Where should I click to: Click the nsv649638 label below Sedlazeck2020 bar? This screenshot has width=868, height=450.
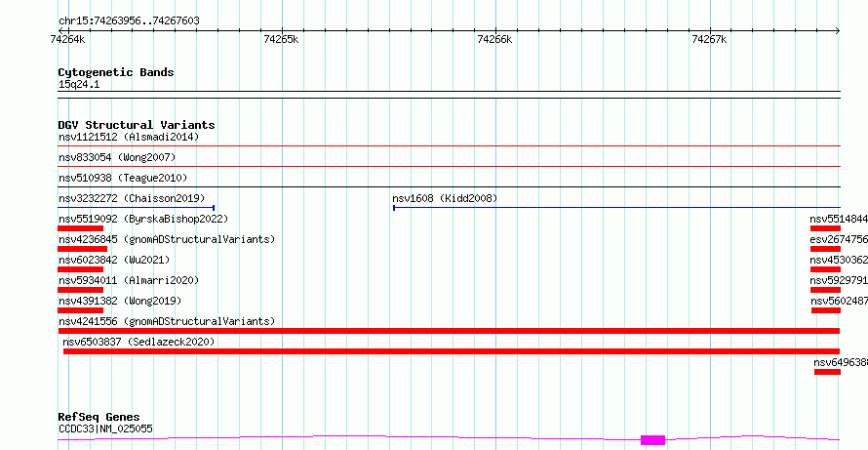pyautogui.click(x=841, y=362)
